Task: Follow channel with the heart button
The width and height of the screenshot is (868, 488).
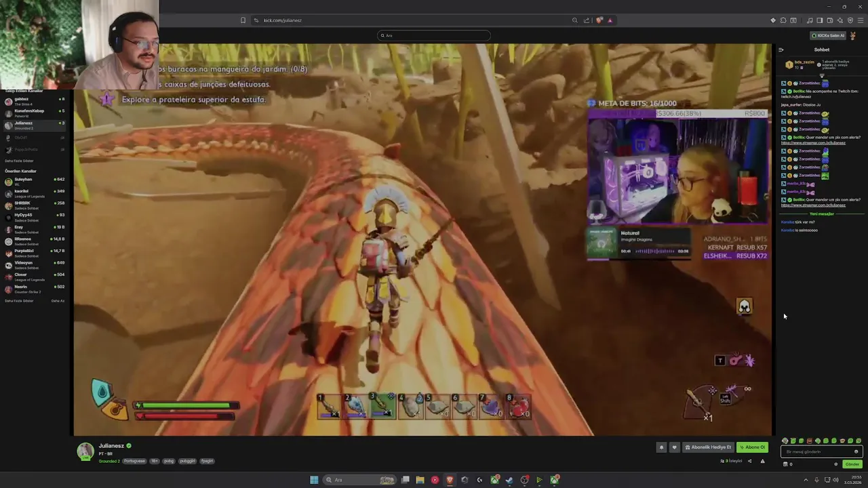Action: 674,447
